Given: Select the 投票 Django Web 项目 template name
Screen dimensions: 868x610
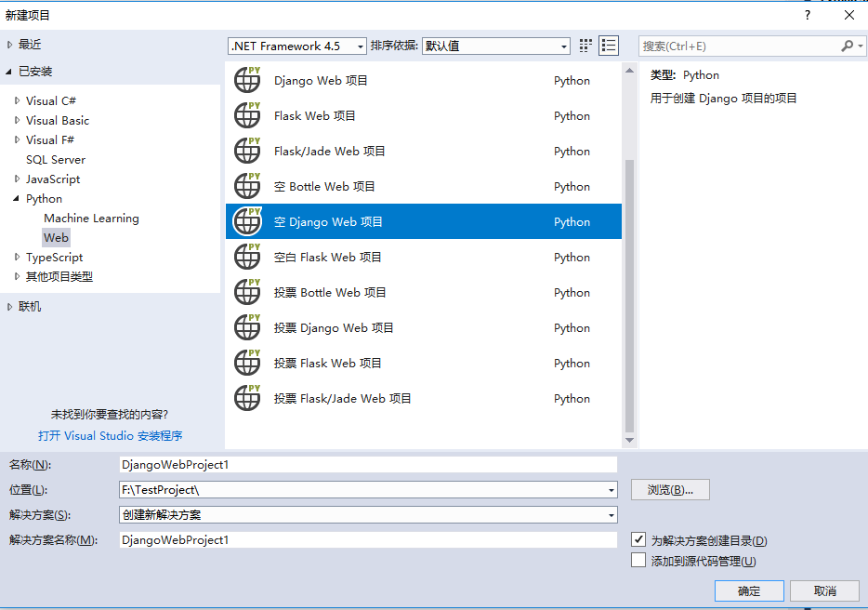Looking at the screenshot, I should 334,328.
